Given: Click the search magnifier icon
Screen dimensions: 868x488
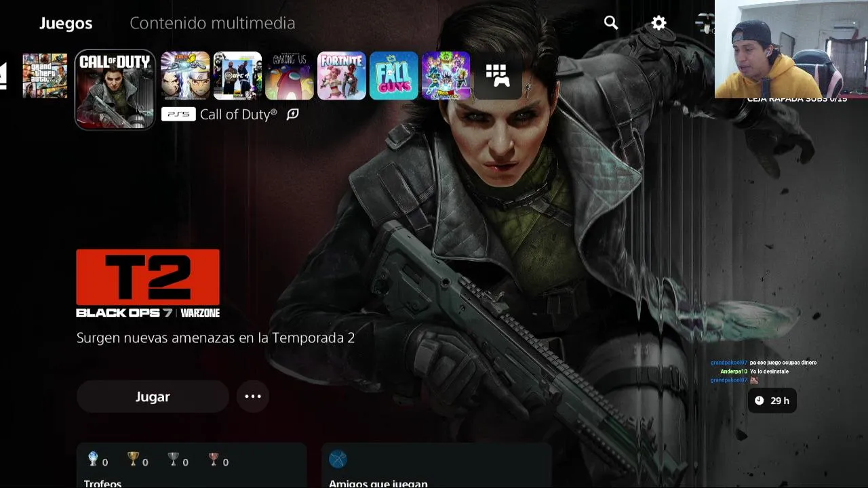Looking at the screenshot, I should point(611,23).
